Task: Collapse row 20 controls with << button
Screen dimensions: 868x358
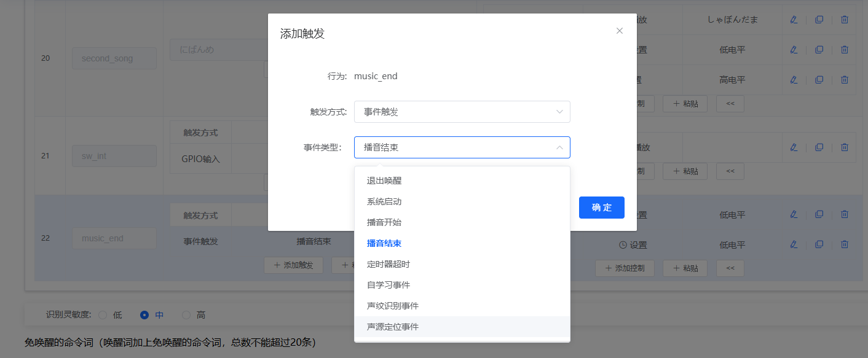Action: (730, 104)
